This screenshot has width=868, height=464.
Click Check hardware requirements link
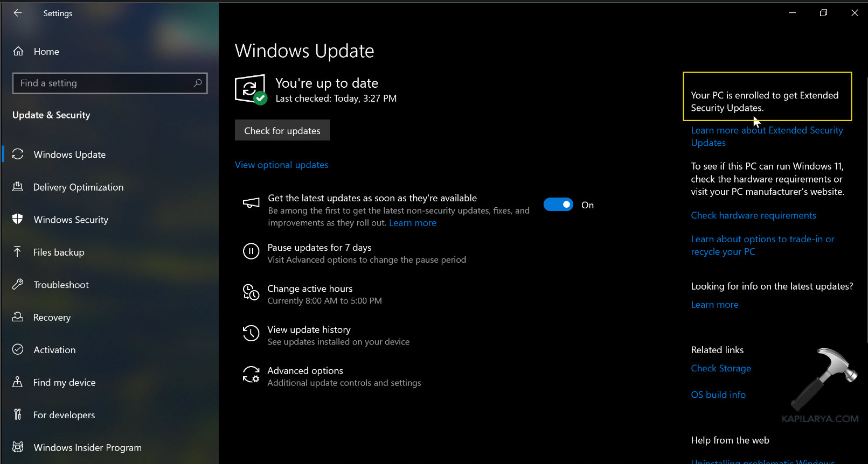(753, 215)
